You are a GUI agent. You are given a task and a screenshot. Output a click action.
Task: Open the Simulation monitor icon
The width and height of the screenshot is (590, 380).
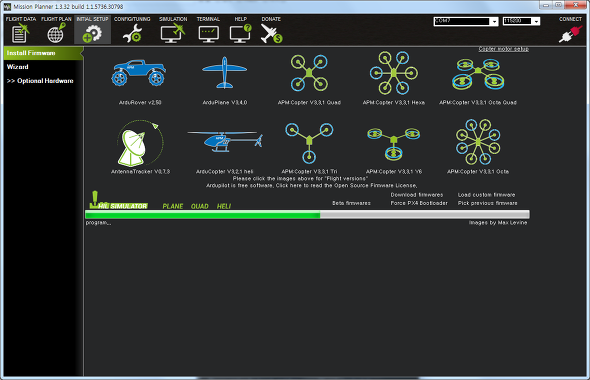pyautogui.click(x=173, y=33)
